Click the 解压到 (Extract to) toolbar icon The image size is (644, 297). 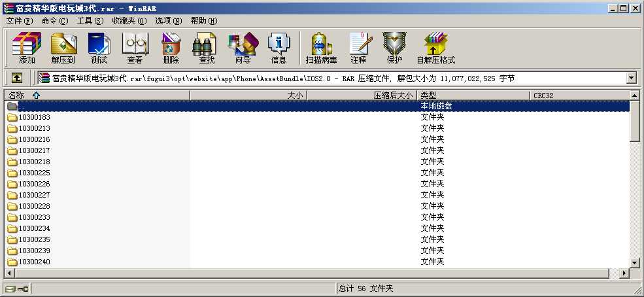(x=63, y=48)
